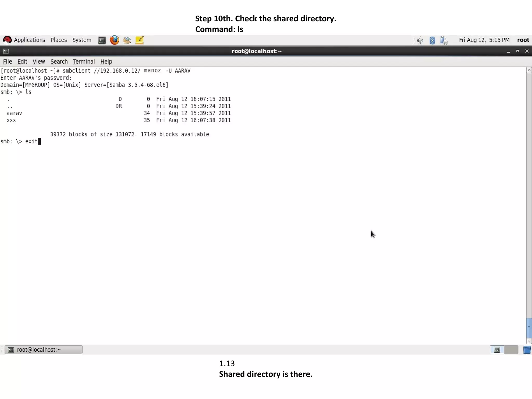This screenshot has width=532, height=399.
Task: Click the 'smb: \> ls' command line
Action: (x=16, y=92)
